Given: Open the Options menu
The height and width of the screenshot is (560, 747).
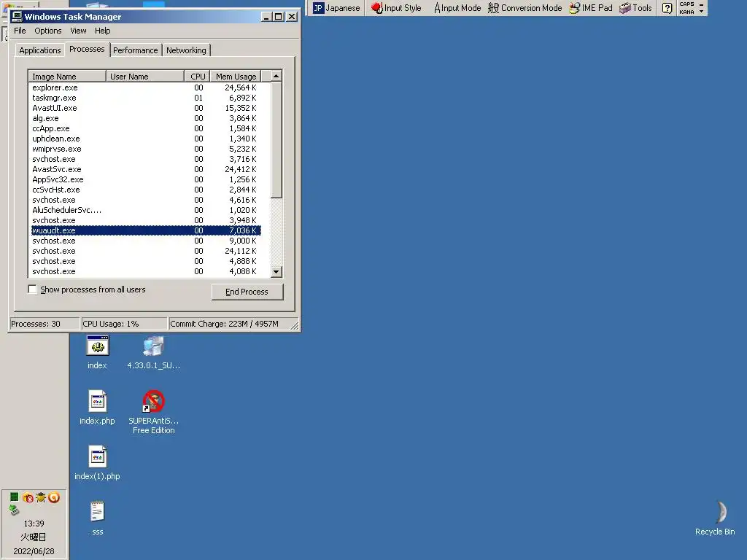Looking at the screenshot, I should point(47,31).
